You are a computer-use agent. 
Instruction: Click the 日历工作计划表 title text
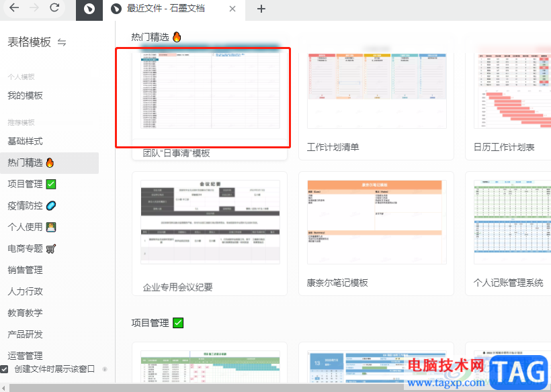pyautogui.click(x=504, y=147)
